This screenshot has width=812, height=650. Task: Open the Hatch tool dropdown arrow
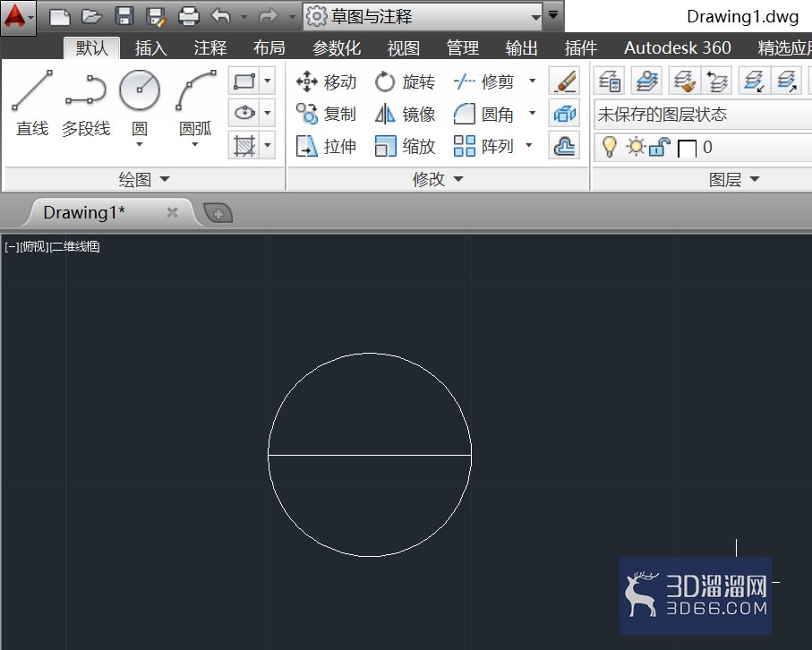tap(267, 146)
